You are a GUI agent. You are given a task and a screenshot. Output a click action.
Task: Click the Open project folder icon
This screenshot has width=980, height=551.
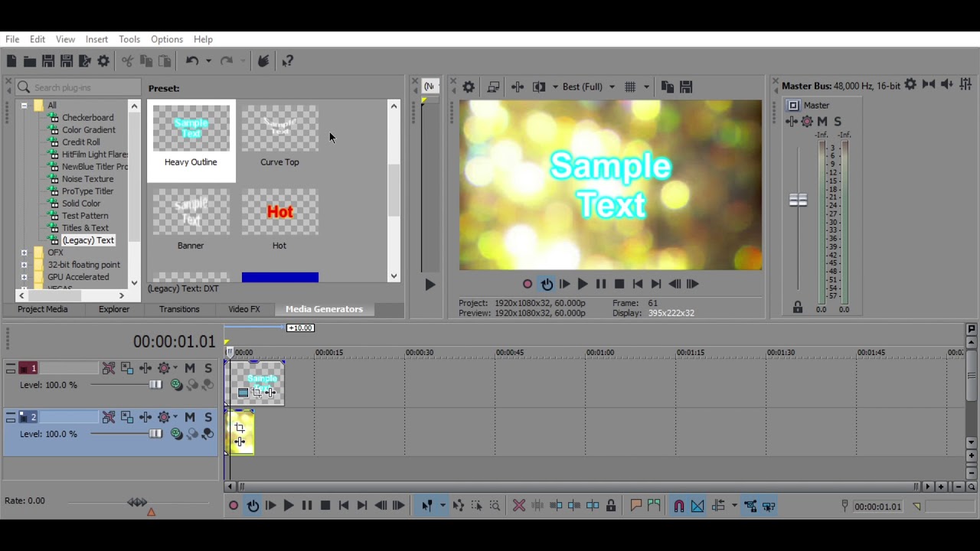30,61
